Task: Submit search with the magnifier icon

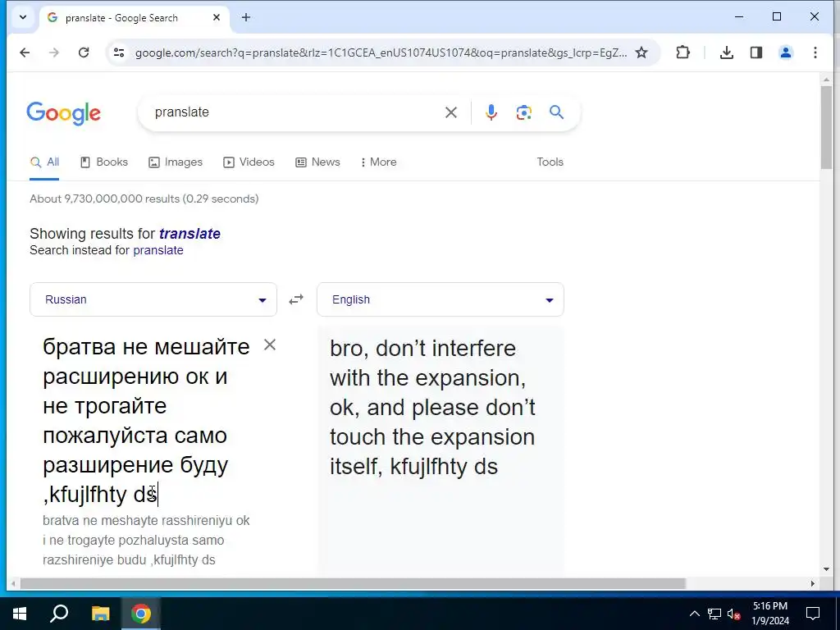Action: pyautogui.click(x=557, y=112)
